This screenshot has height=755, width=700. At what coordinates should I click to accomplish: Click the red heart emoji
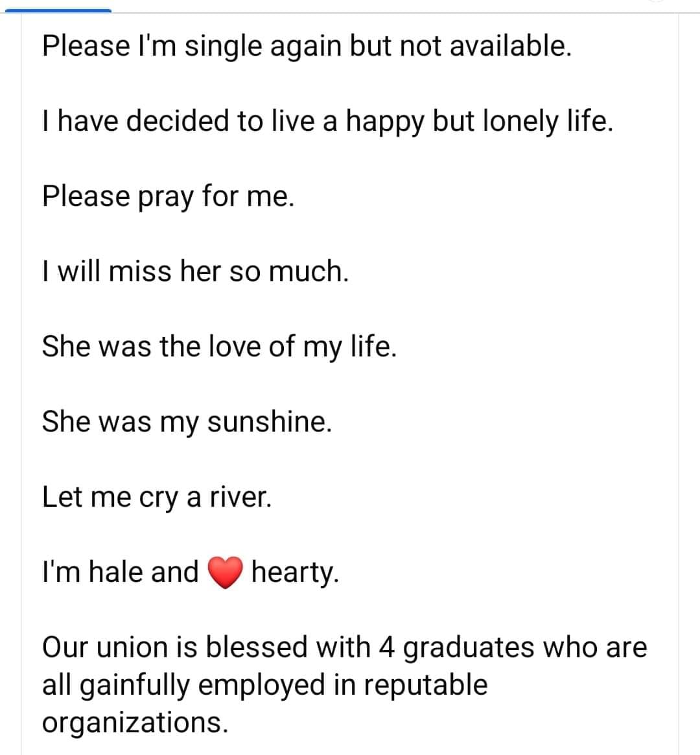(225, 573)
